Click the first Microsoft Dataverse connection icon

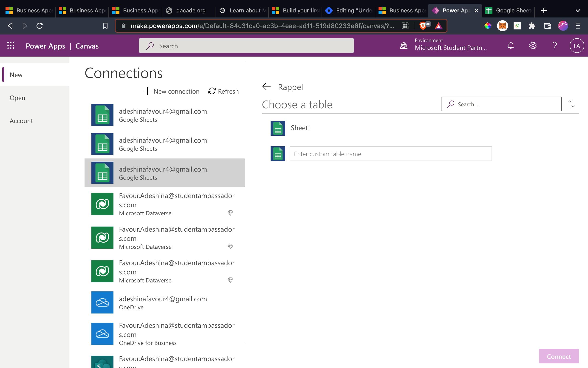pyautogui.click(x=102, y=204)
